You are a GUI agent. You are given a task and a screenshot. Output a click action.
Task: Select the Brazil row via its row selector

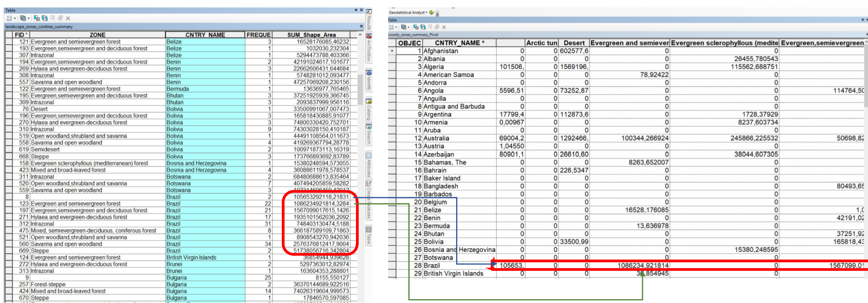pos(392,265)
